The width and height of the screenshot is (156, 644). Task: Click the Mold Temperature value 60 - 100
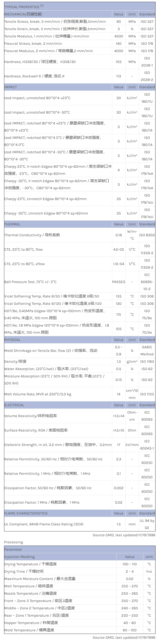[x=129, y=630]
